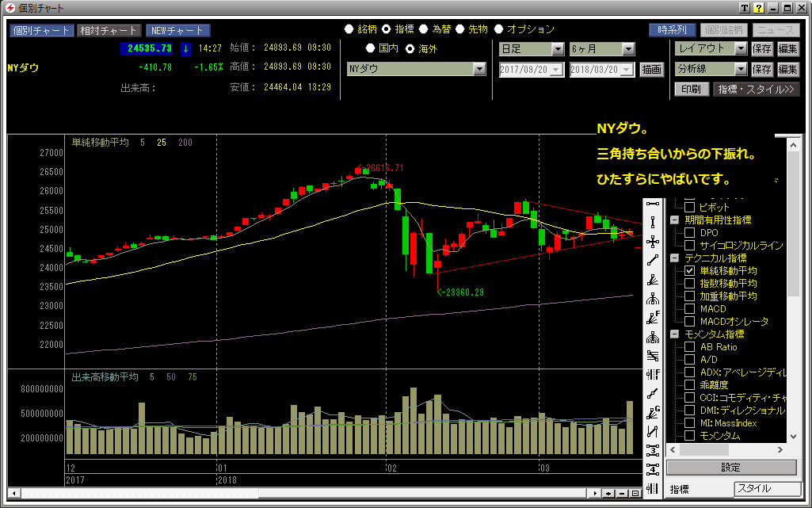
Task: Click the indicator list scroll-right arrow
Action: point(780,450)
